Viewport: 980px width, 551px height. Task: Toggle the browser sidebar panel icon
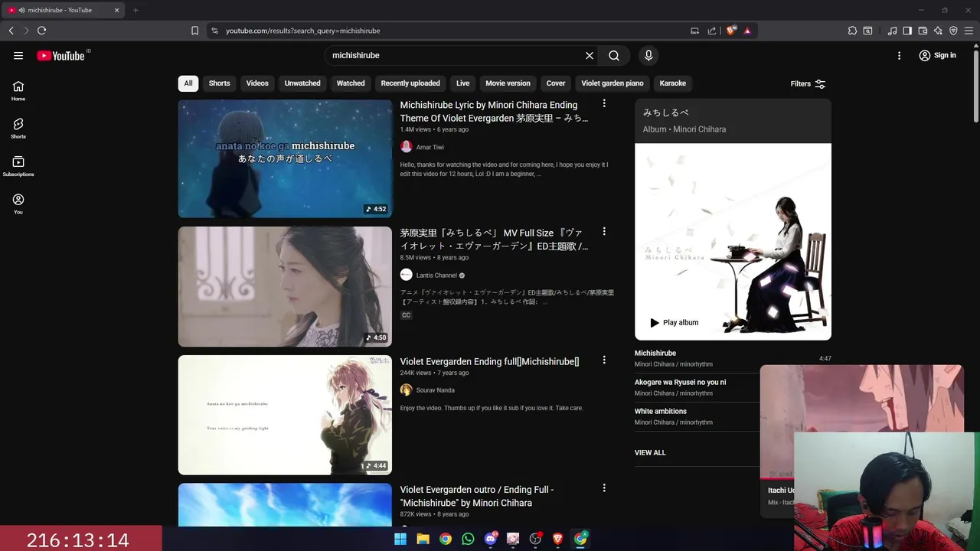coord(907,31)
